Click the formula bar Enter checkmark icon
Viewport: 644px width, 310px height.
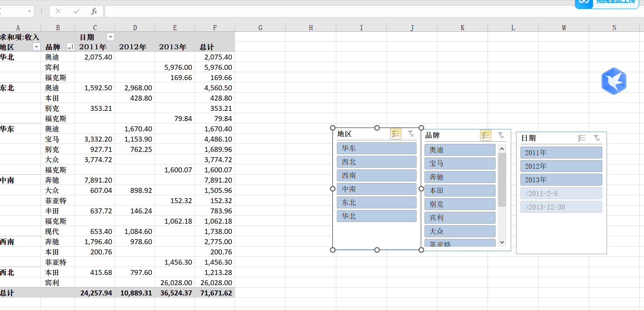pyautogui.click(x=76, y=11)
